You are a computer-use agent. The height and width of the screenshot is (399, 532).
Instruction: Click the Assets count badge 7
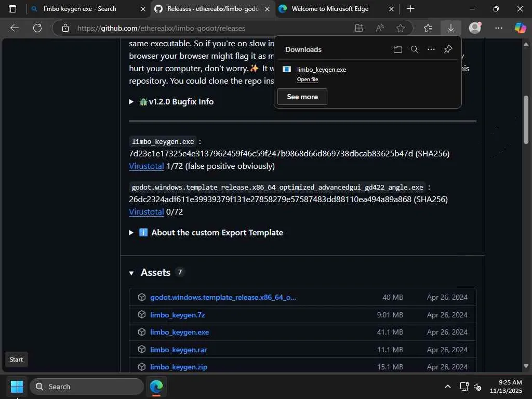pos(180,272)
